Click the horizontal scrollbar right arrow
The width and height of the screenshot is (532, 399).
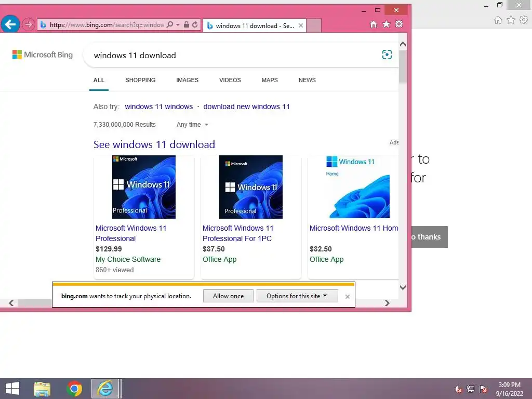pyautogui.click(x=387, y=303)
